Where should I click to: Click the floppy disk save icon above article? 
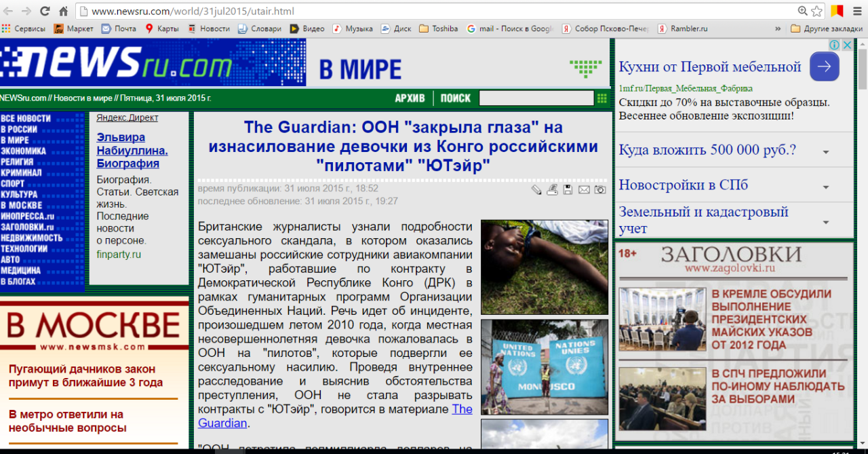[568, 190]
